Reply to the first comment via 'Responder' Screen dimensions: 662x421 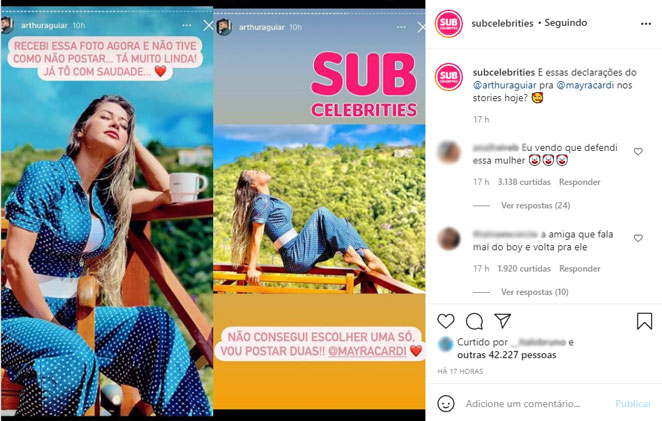pyautogui.click(x=579, y=182)
